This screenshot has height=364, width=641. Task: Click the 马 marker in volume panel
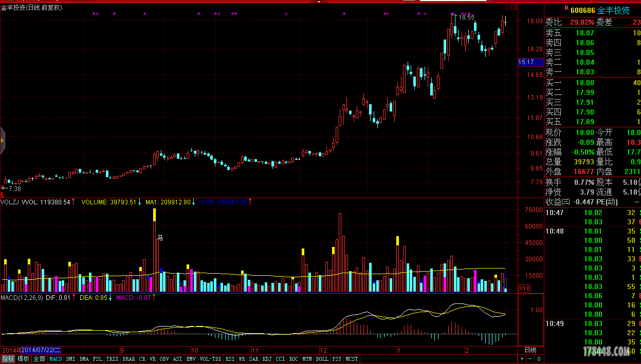click(160, 238)
